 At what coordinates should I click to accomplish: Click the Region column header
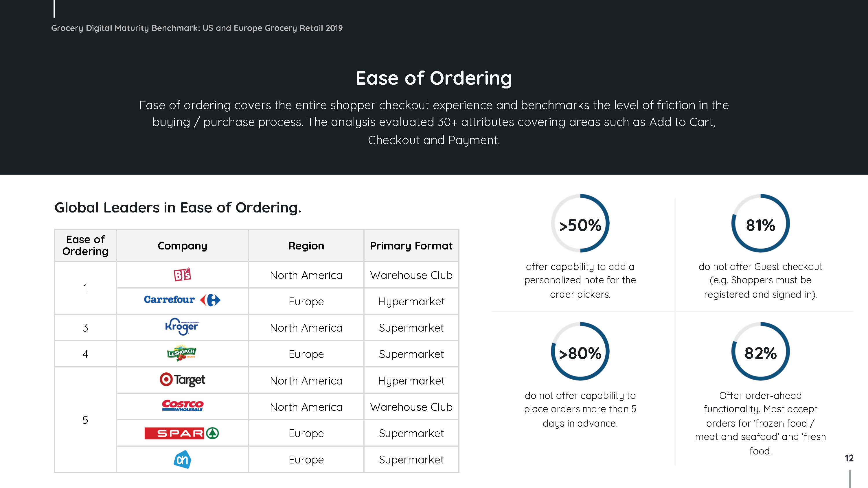[306, 246]
